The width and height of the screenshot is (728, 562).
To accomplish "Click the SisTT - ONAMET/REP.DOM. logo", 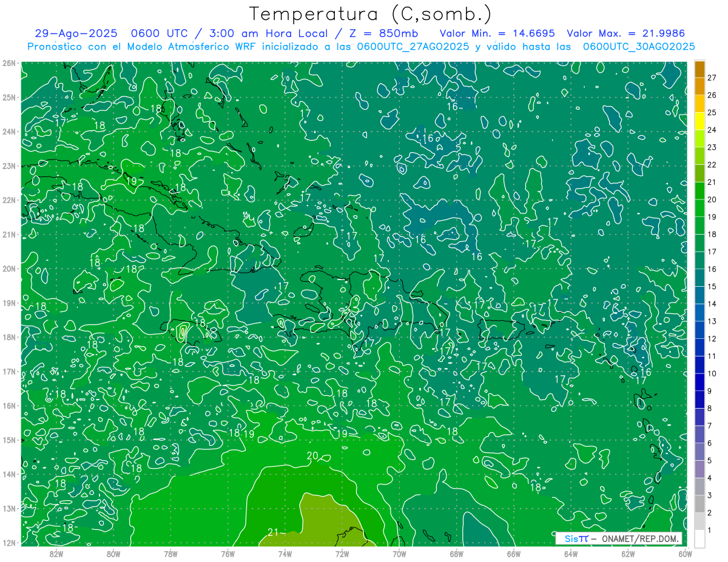I will tap(618, 538).
